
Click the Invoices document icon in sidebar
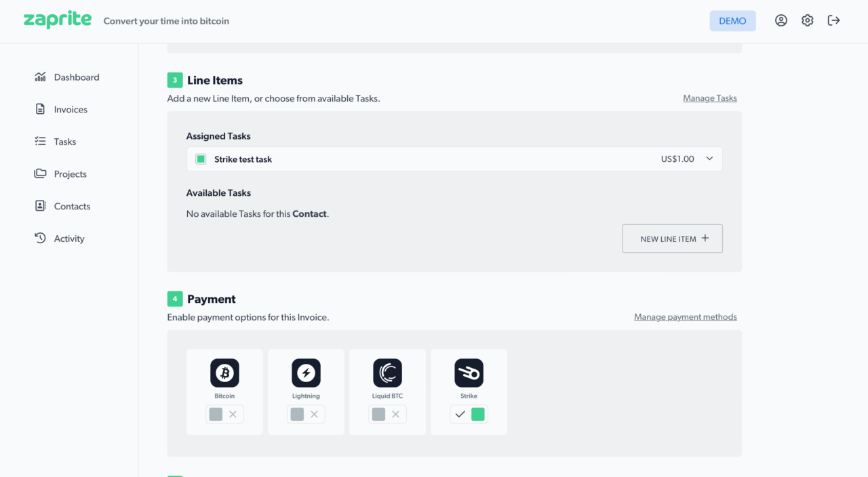[40, 109]
